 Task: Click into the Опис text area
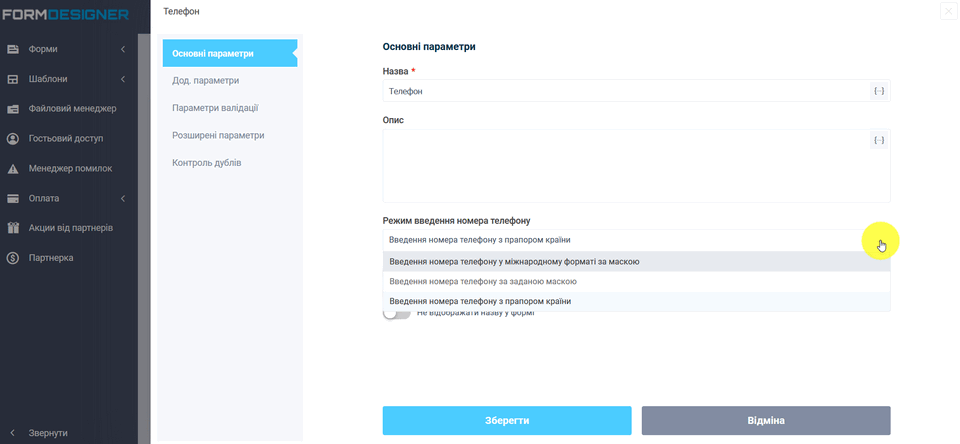620,170
